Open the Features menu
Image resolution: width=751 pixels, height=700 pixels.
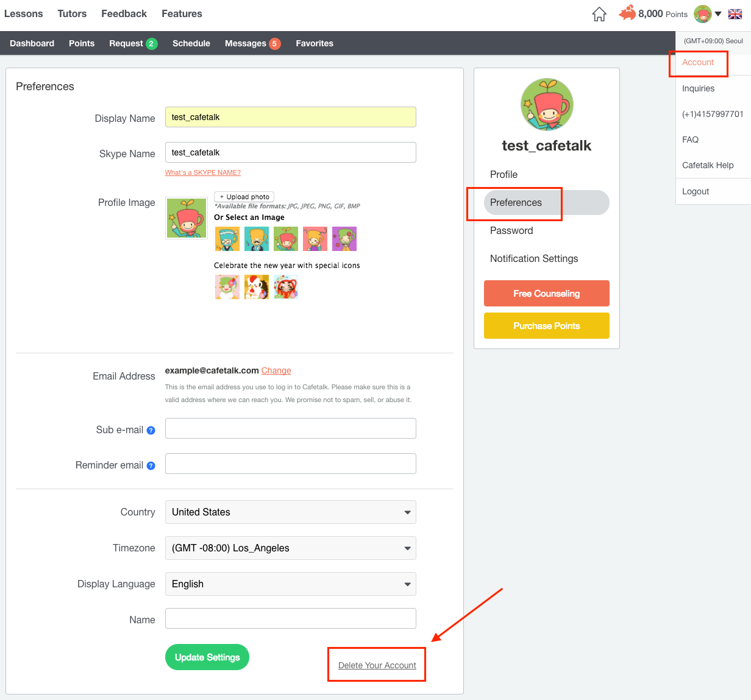182,13
